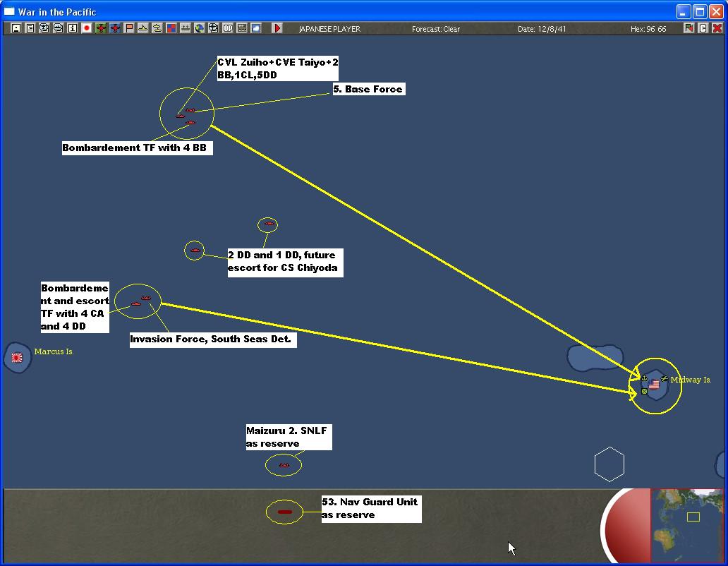The height and width of the screenshot is (566, 728).
Task: Minimize the War in the Pacific window
Action: coord(684,11)
